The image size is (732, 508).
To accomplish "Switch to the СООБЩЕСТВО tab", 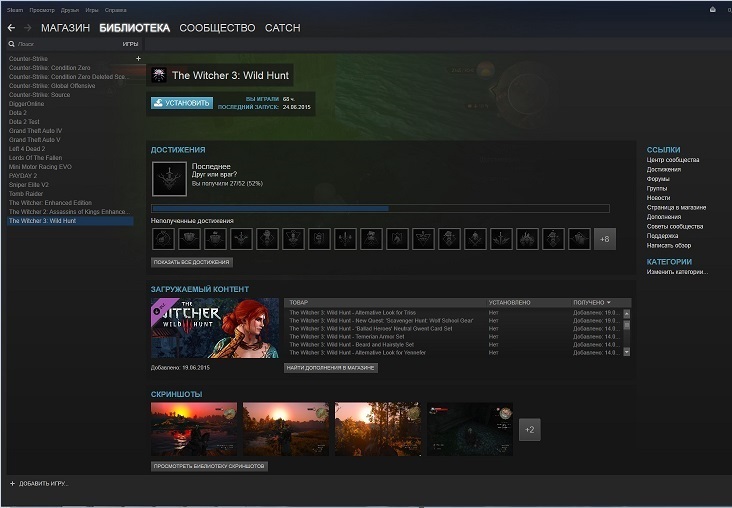I will pyautogui.click(x=217, y=28).
